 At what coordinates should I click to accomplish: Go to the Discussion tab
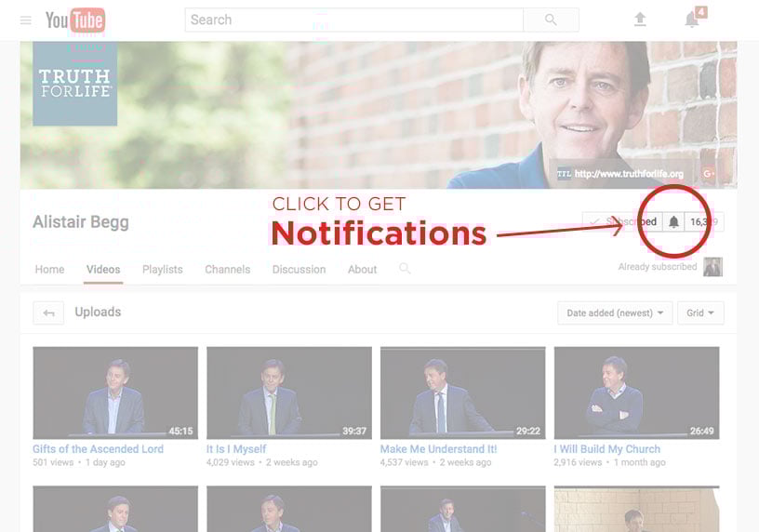tap(300, 270)
